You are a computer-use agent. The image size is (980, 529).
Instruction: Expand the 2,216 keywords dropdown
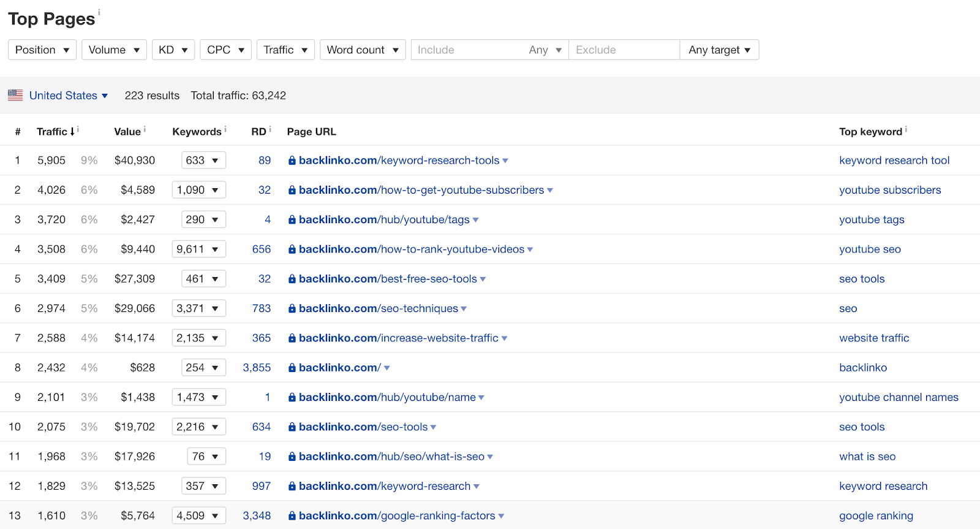click(x=199, y=427)
